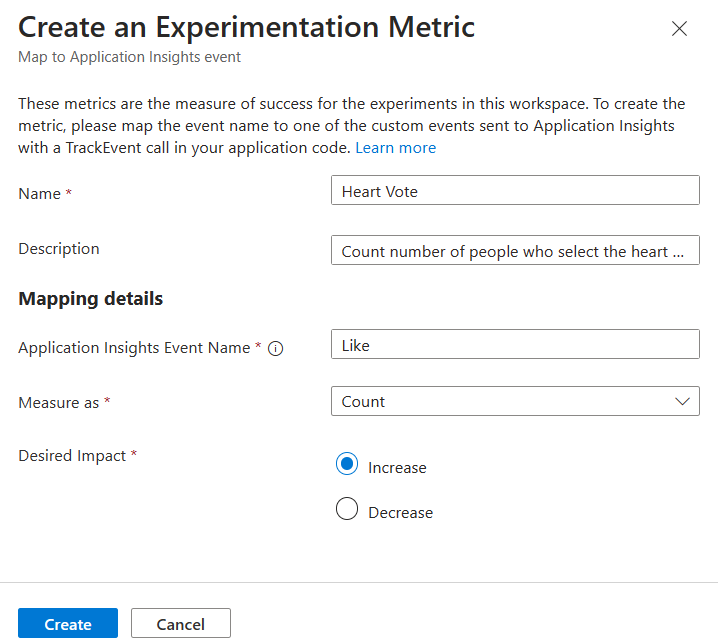Image resolution: width=718 pixels, height=643 pixels.
Task: Click the Mapping details section heading
Action: tap(91, 298)
